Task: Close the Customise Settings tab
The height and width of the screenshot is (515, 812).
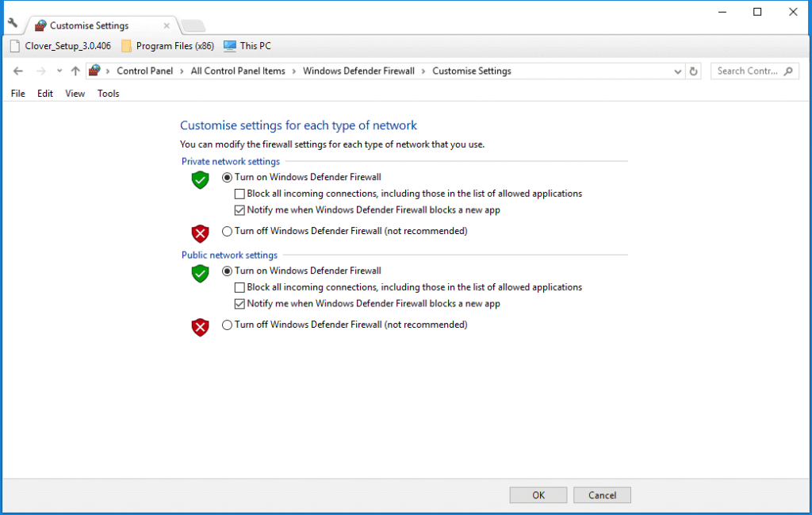Action: 166,25
